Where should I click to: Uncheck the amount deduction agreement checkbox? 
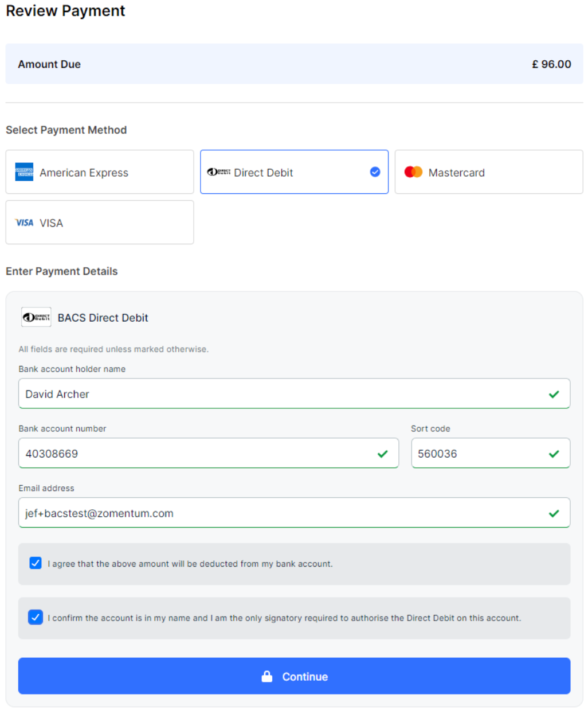[x=36, y=563]
